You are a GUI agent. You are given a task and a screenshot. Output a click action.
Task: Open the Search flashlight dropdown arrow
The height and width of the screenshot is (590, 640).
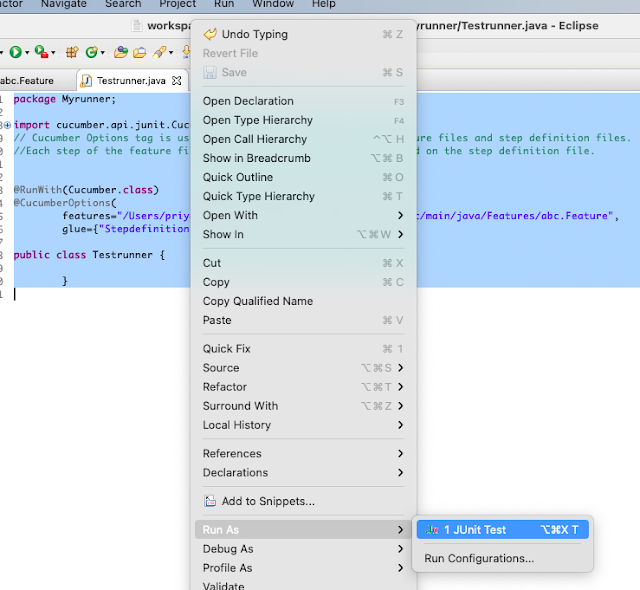(171, 53)
